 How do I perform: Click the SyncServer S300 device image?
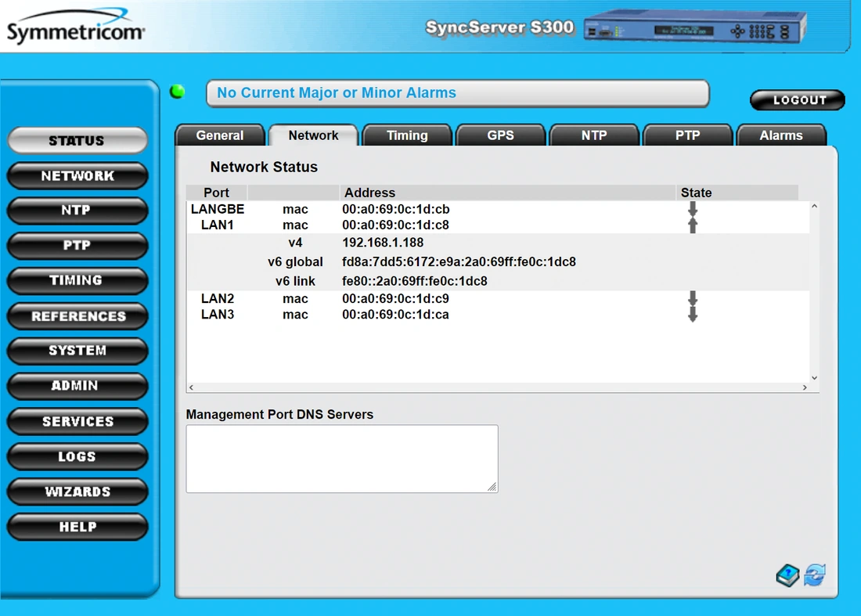click(695, 29)
